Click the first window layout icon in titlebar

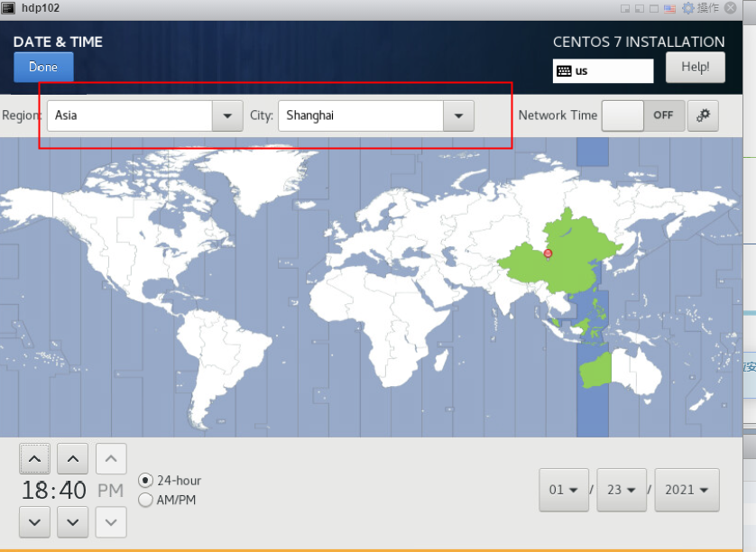click(625, 9)
